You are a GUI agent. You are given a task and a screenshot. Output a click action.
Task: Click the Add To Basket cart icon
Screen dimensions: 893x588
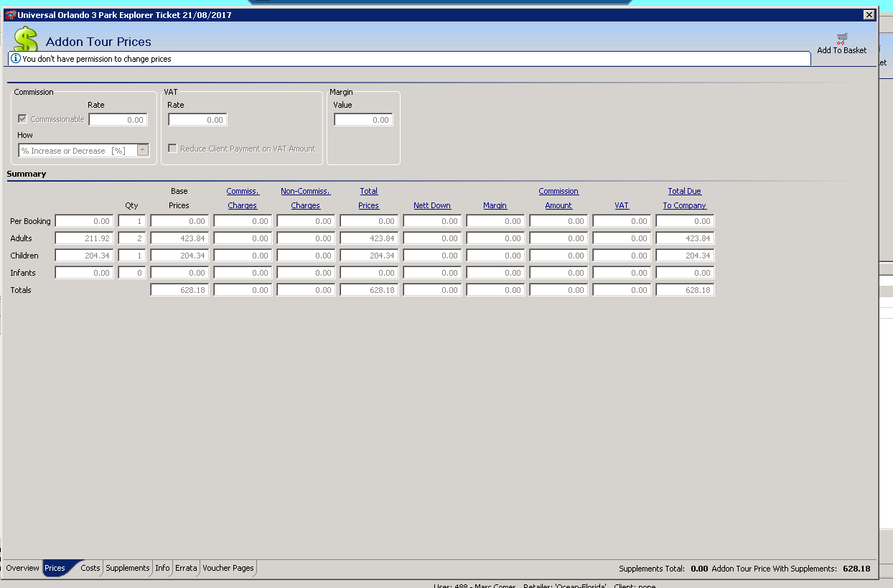841,39
